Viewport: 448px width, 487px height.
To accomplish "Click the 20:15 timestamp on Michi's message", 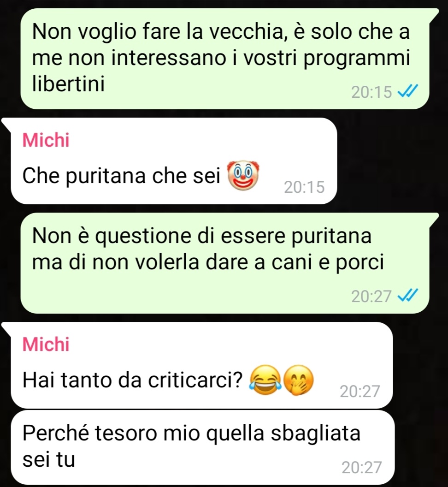I will pos(304,187).
